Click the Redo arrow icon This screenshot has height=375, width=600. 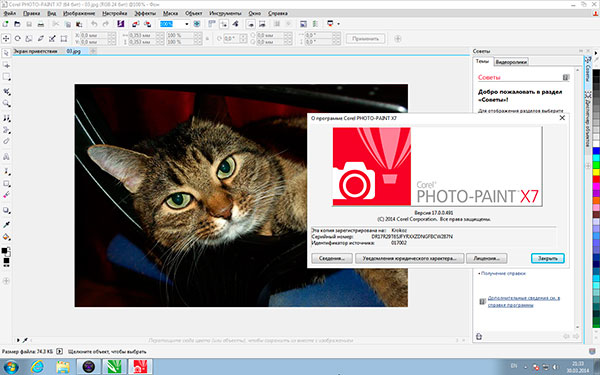click(x=106, y=24)
